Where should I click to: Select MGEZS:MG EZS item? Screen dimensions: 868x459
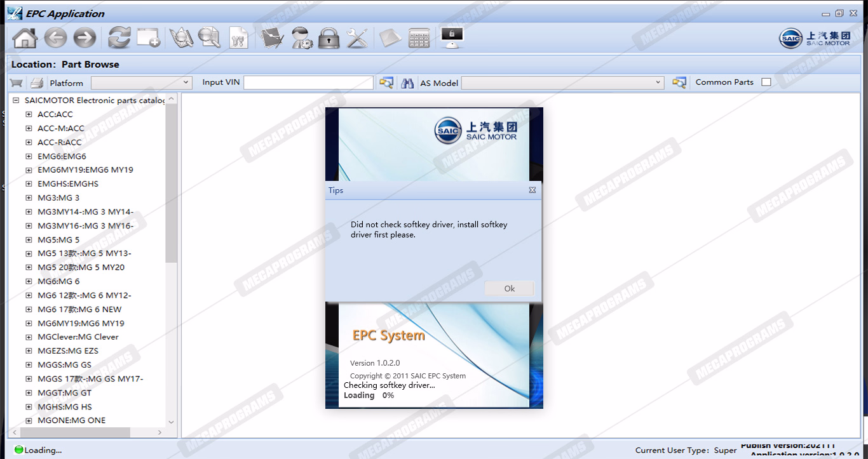(68, 350)
